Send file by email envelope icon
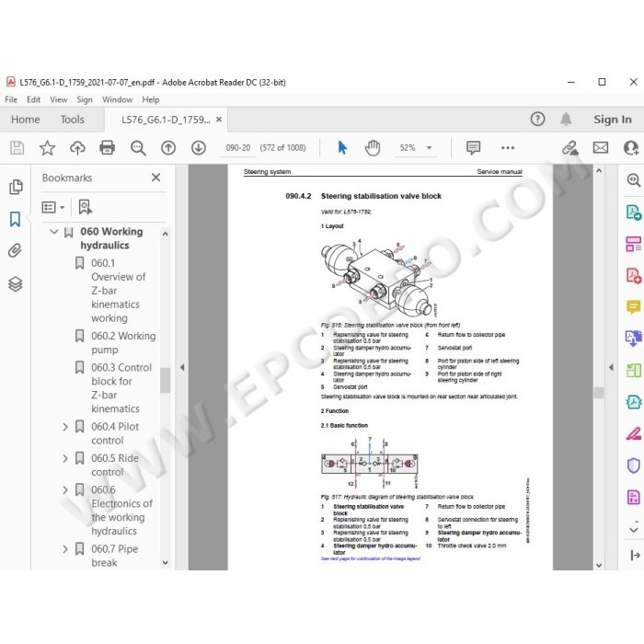 [601, 148]
